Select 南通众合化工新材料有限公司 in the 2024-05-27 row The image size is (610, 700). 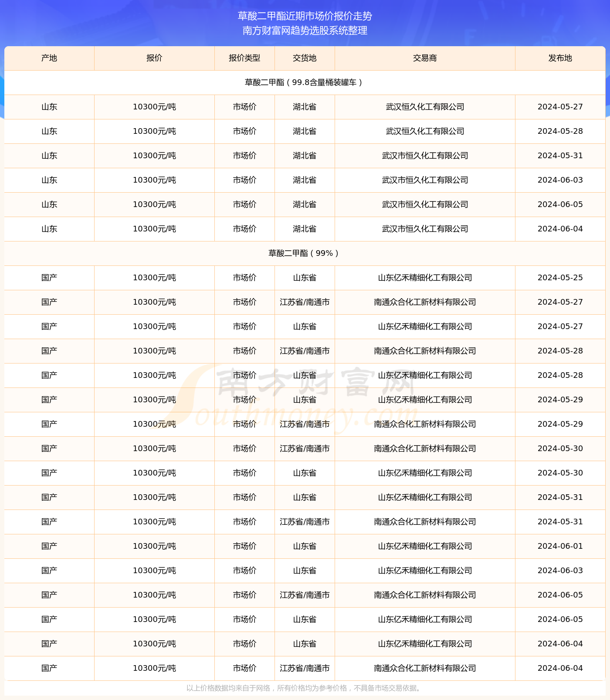click(x=425, y=302)
